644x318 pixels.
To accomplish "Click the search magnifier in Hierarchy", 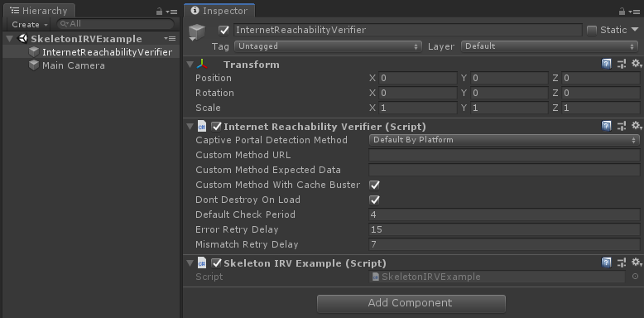I will (x=64, y=24).
